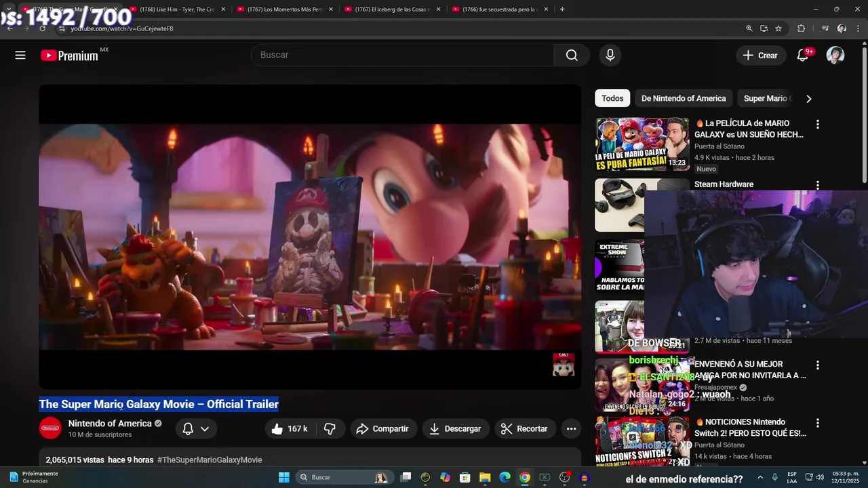Open the Mario Galaxy ES PURA FANTASÍA thumbnail
The width and height of the screenshot is (868, 488).
(x=642, y=144)
